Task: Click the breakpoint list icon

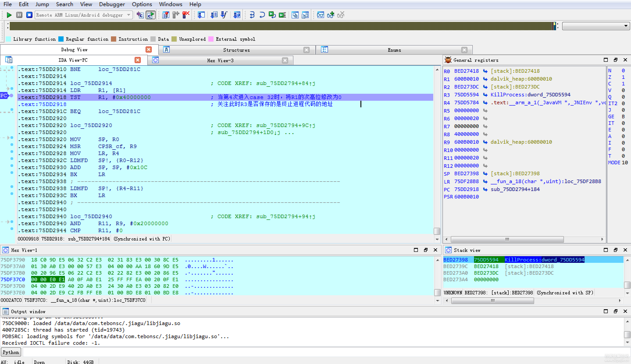Action: point(166,15)
